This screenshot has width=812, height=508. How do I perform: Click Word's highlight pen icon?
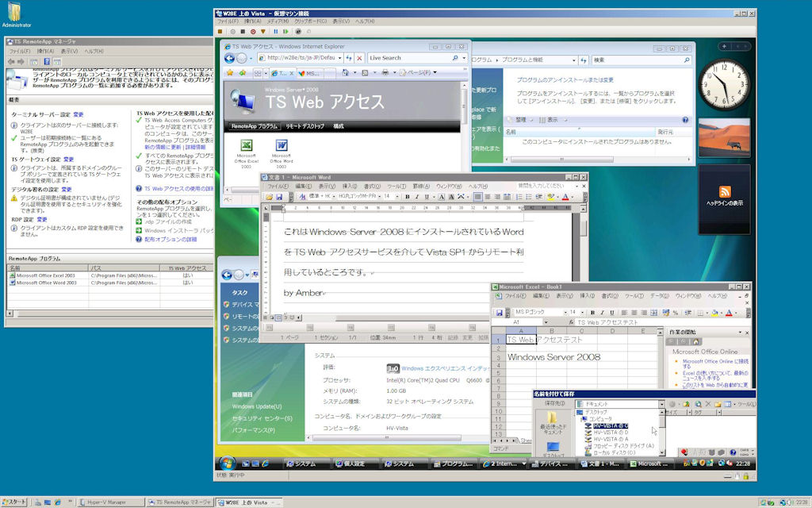point(550,197)
